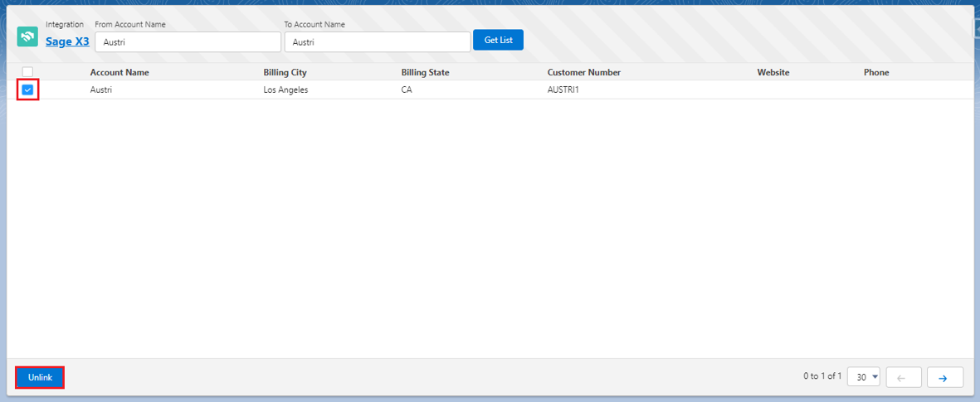Sort by Account Name column header
The width and height of the screenshot is (980, 402).
pyautogui.click(x=119, y=73)
